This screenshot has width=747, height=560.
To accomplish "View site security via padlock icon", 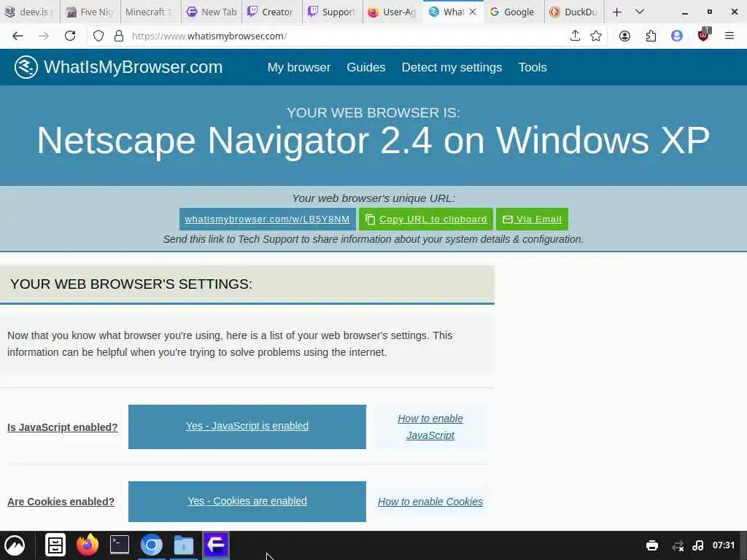I will coord(119,36).
